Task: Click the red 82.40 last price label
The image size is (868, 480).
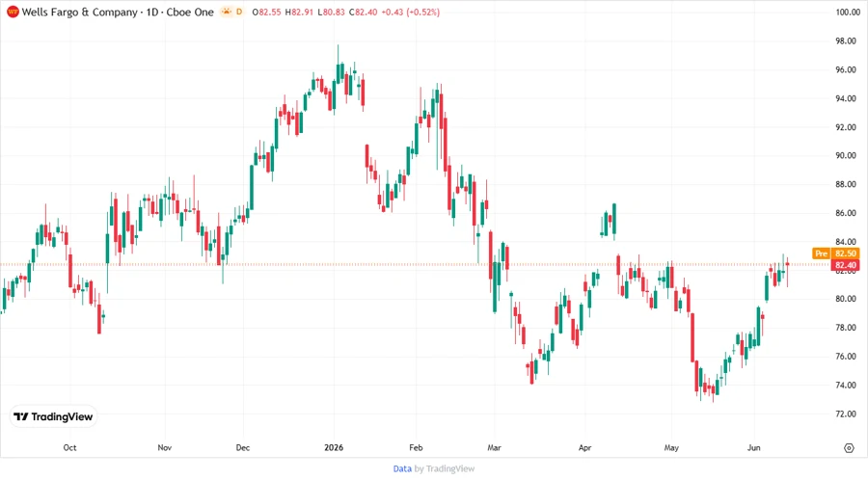Action: click(x=845, y=265)
